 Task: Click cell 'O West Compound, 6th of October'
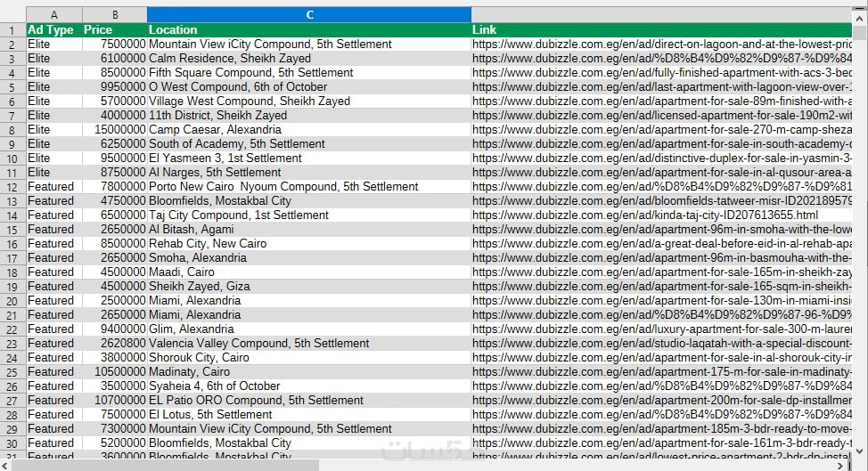[309, 86]
